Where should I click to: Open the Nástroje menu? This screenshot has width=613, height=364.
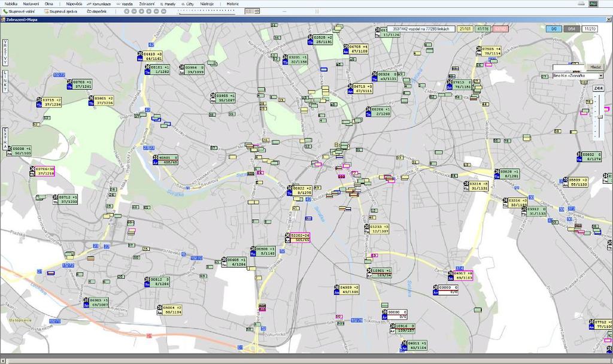[x=207, y=4]
